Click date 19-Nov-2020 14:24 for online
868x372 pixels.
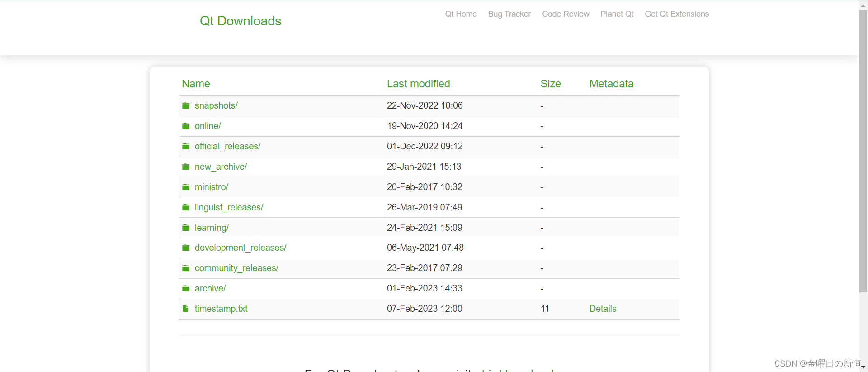[x=425, y=126]
